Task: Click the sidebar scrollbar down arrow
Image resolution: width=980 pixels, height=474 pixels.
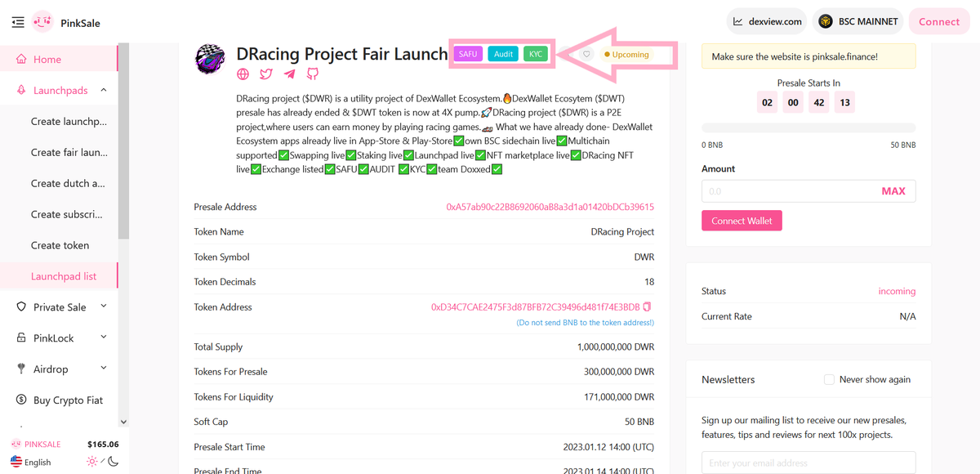Action: click(123, 422)
